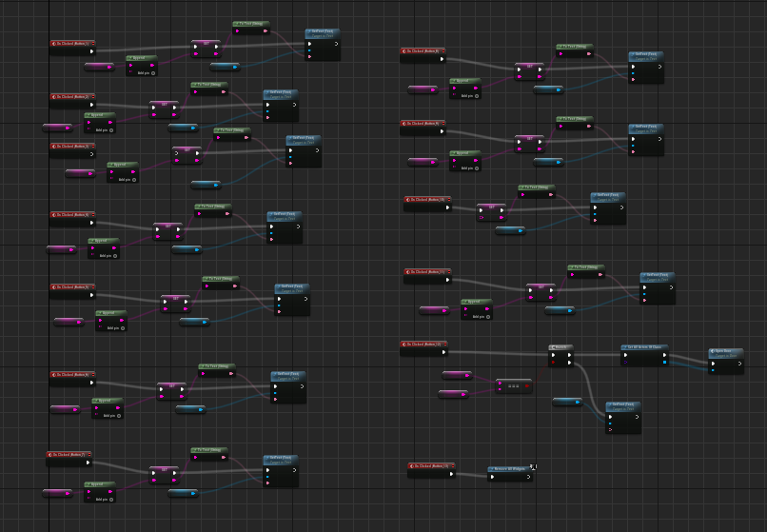Select the To Text (String) node in Button_11's chain
This screenshot has width=767, height=532.
tap(586, 271)
